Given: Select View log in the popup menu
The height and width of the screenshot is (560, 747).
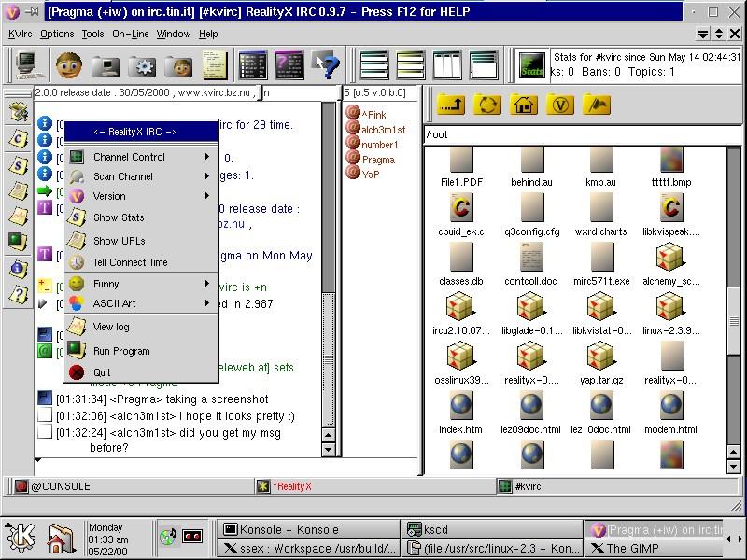Looking at the screenshot, I should (x=142, y=327).
